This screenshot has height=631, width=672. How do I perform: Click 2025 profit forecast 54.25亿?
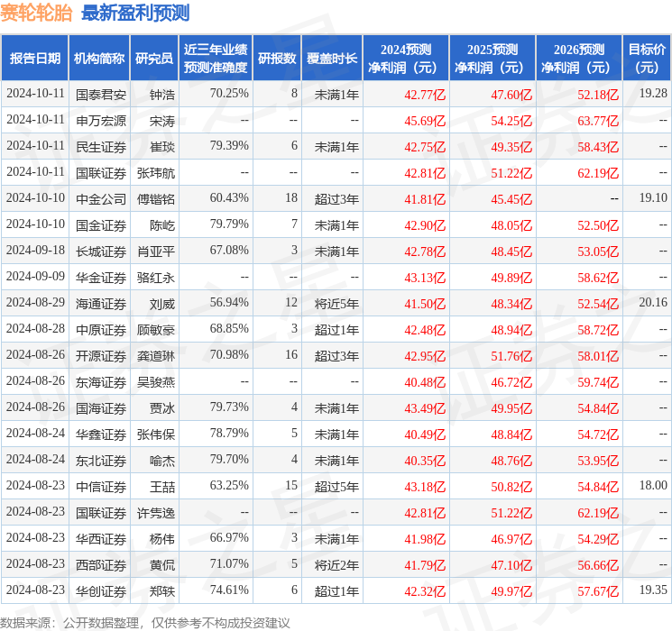coord(511,121)
